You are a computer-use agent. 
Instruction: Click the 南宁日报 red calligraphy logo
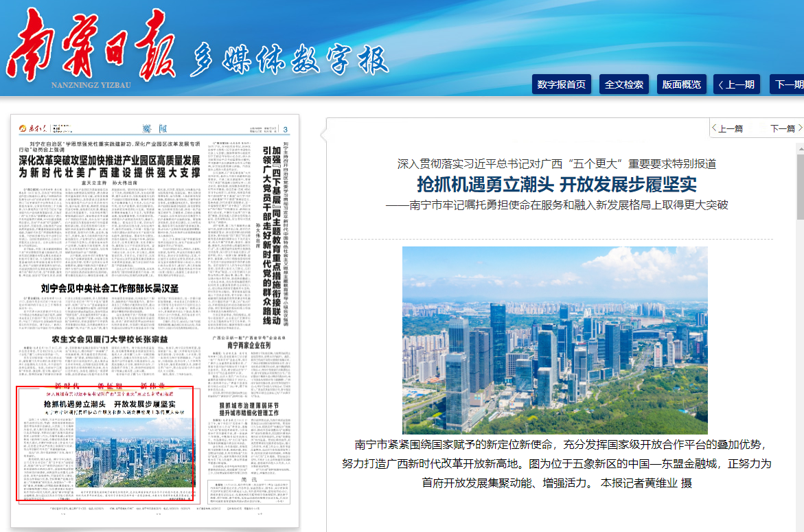(91, 45)
